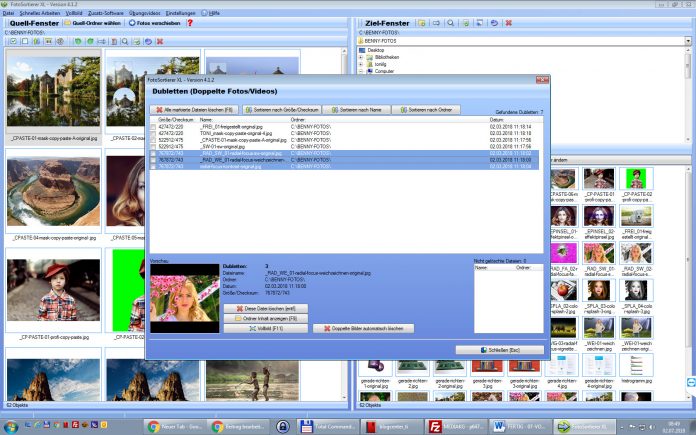Screen dimensions: 696x435
Task: Select the histogramm.jpg thumbnail in Ziel-Fenster
Action: (636, 365)
